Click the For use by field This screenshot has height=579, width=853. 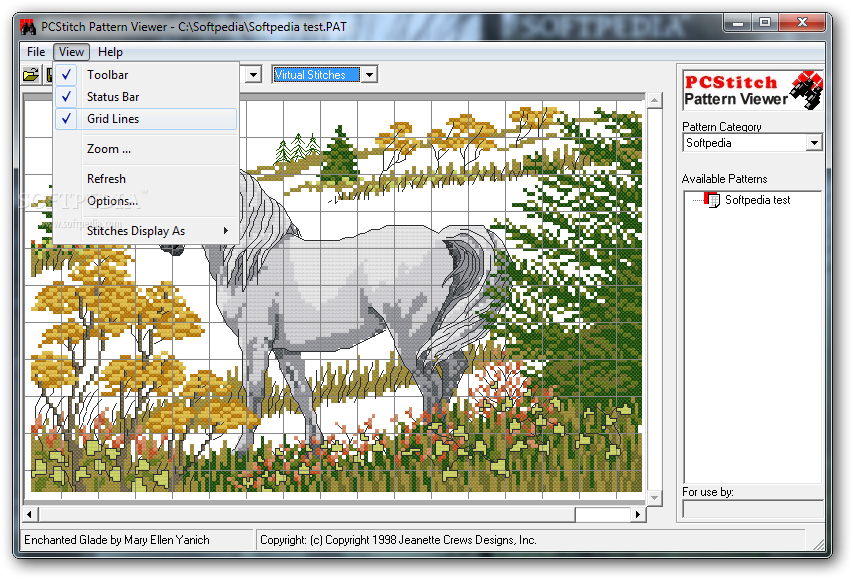[x=753, y=509]
